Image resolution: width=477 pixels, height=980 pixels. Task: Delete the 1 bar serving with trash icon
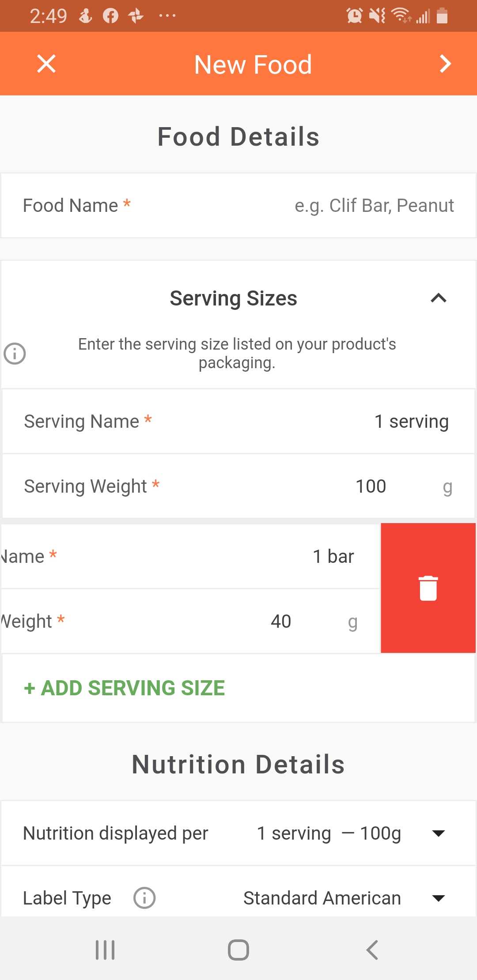tap(428, 588)
